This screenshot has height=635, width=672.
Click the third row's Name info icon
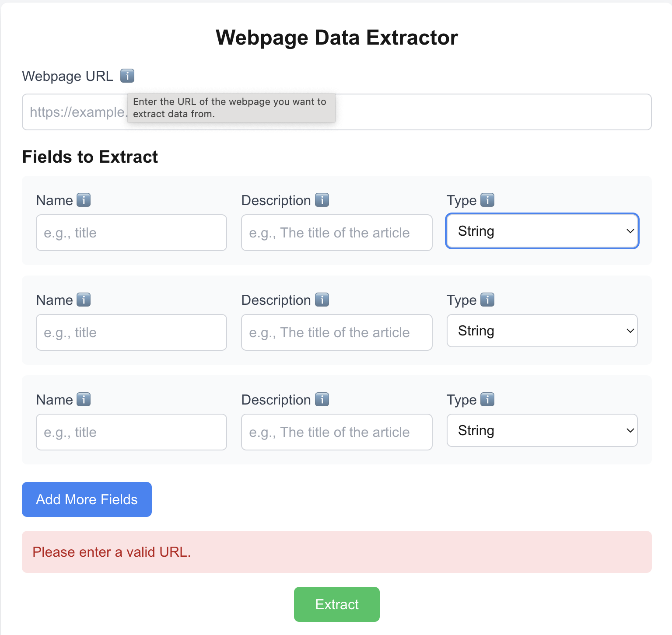84,399
